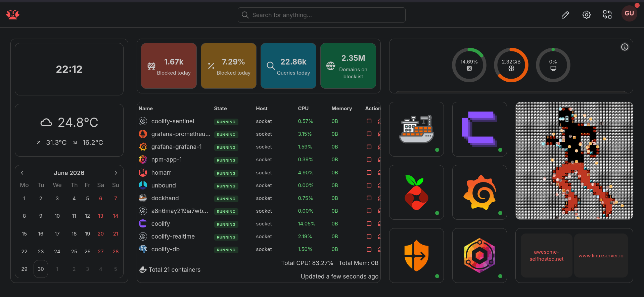Stop the homarr container

369,172
